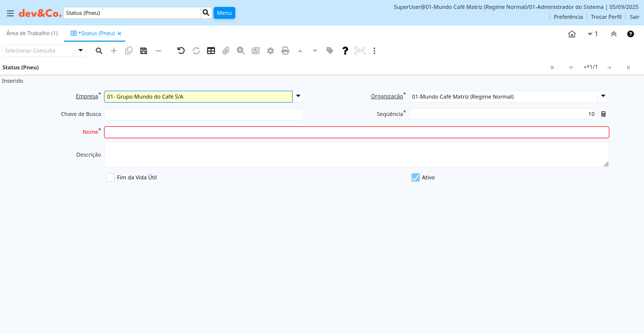This screenshot has height=334, width=644.
Task: Open calculator next to Seqüência field
Action: click(603, 114)
